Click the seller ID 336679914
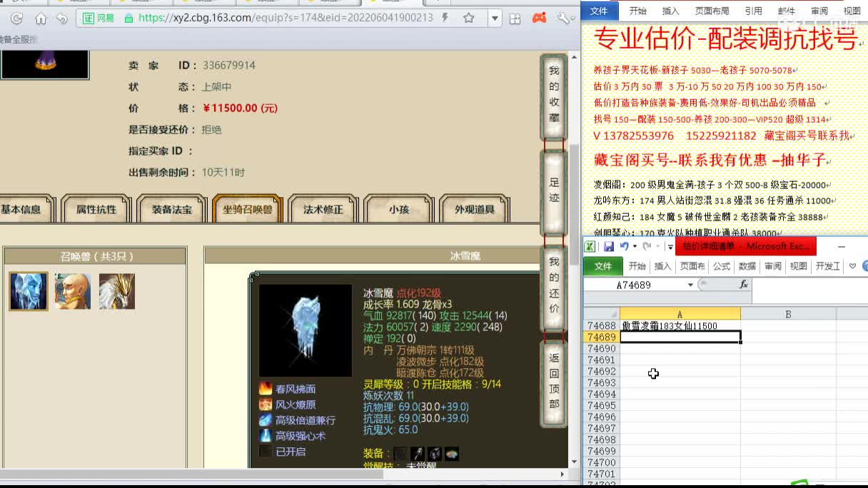Screen dimensions: 868x488 point(229,66)
